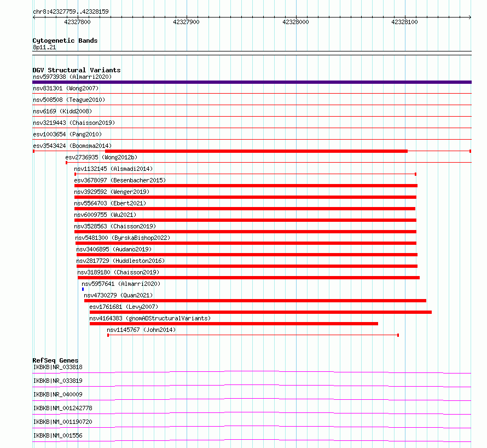This screenshot has height=448, width=487.
Task: Click the red bar under nsv3189180
Action: pos(248,278)
